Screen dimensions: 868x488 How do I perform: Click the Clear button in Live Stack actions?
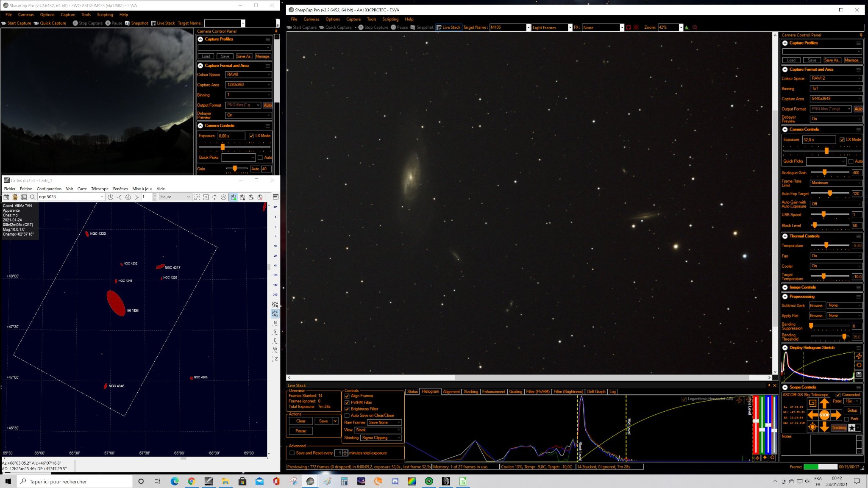(301, 421)
